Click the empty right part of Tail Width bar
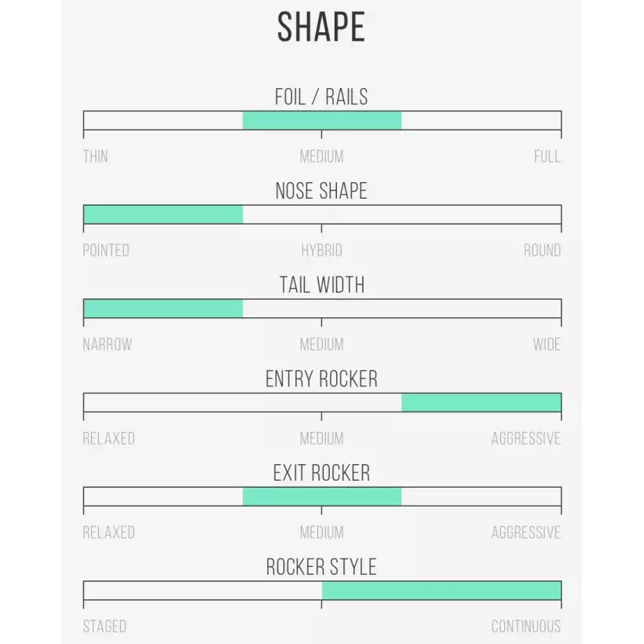Screen dimensions: 644x644 [x=440, y=309]
